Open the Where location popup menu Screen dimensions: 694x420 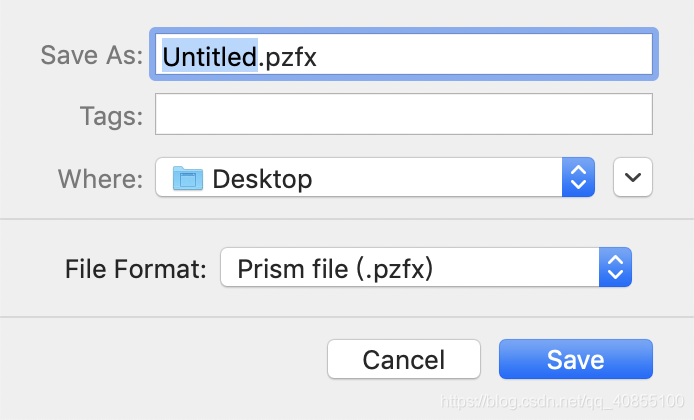(x=375, y=177)
